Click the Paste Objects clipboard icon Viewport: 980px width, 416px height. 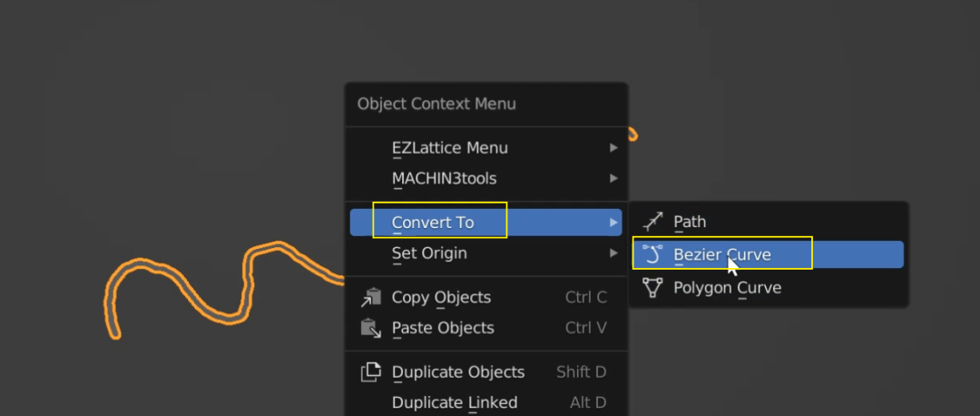pos(371,328)
